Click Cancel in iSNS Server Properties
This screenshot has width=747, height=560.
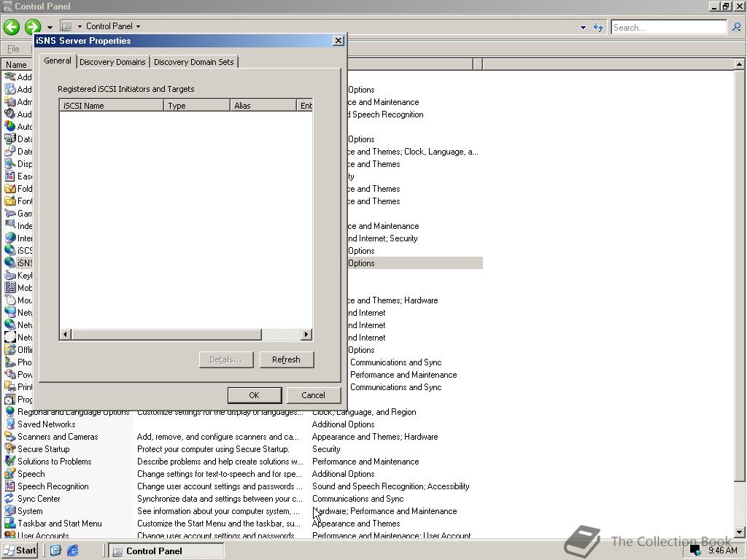(313, 395)
